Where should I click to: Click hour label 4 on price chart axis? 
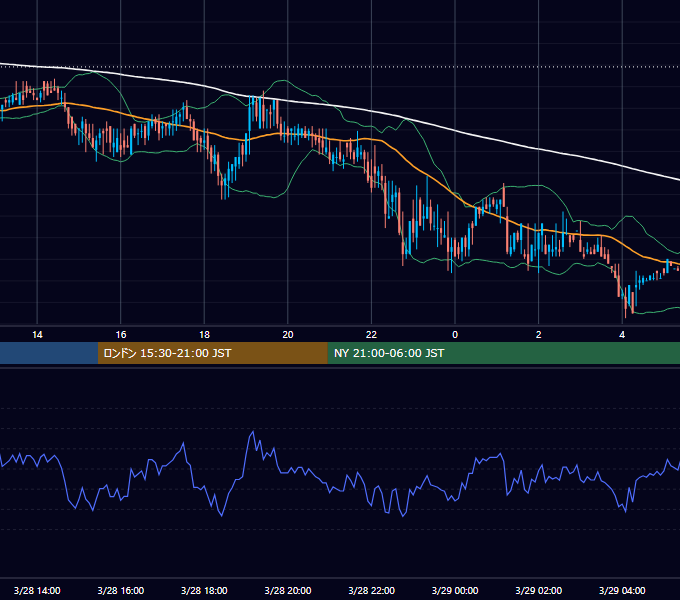click(x=622, y=335)
